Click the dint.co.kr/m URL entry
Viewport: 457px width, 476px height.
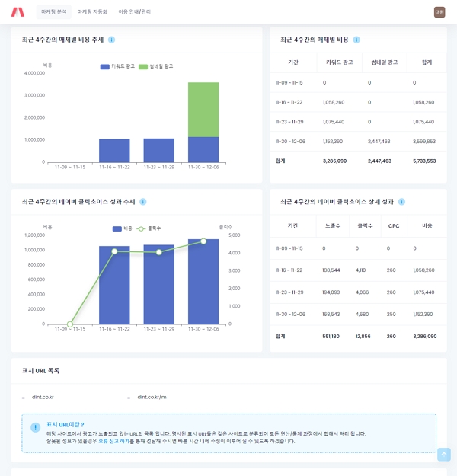[x=152, y=397]
